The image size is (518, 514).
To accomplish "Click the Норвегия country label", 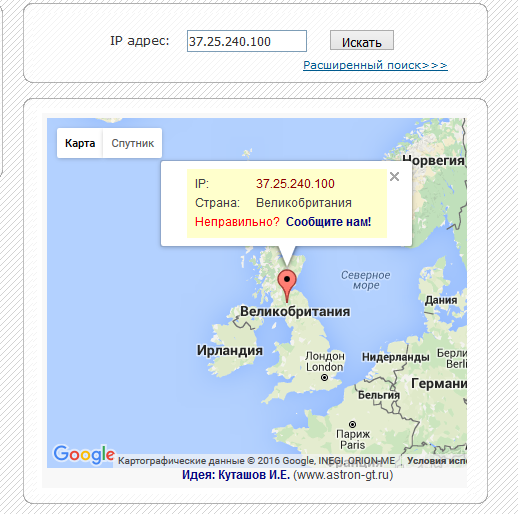I will (433, 161).
